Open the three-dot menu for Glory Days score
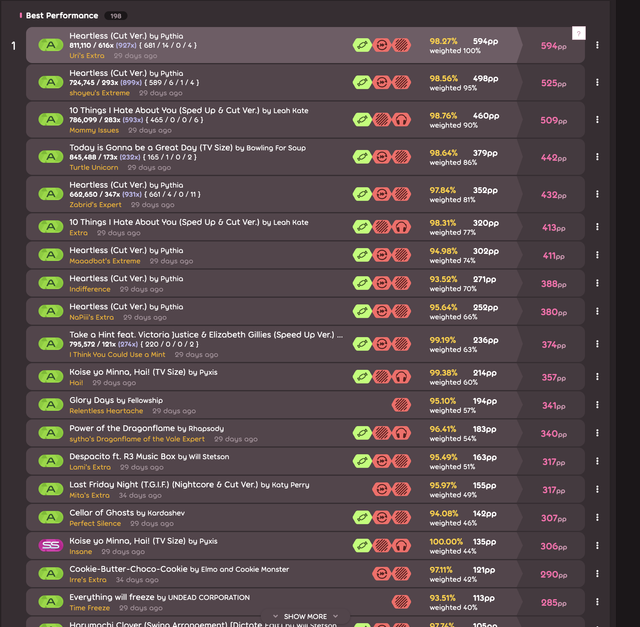This screenshot has width=640, height=627. pos(597,405)
